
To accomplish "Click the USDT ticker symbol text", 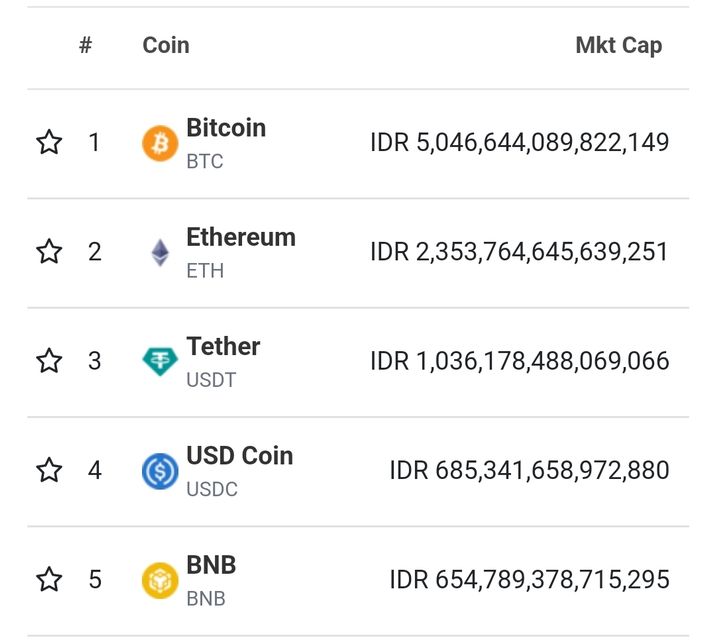I will [211, 381].
